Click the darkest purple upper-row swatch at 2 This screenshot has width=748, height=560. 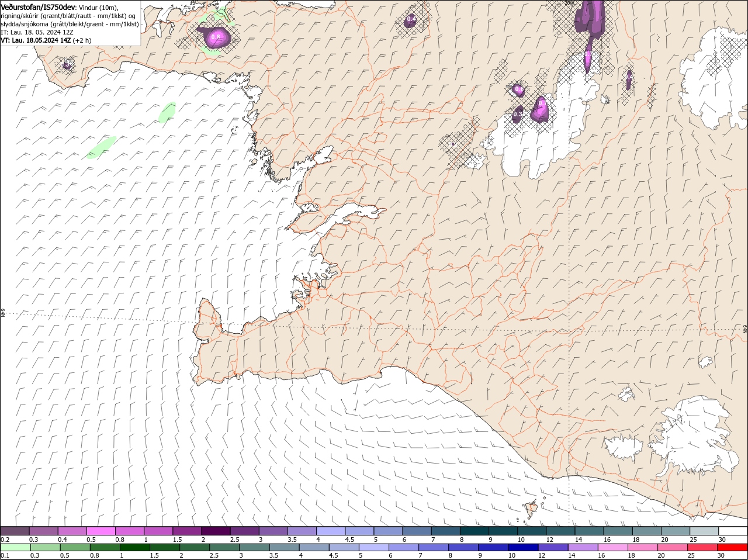pos(216,531)
